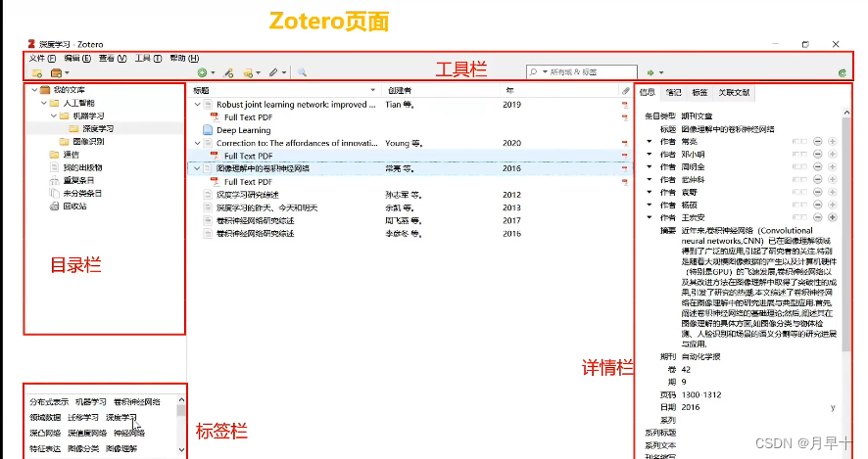Toggle name field mode for author 周明全
868x459 pixels.
click(x=799, y=166)
